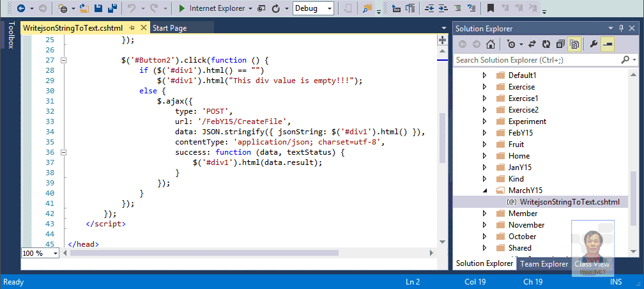Click the INS indicator in status bar
The height and width of the screenshot is (289, 644).
(x=616, y=282)
